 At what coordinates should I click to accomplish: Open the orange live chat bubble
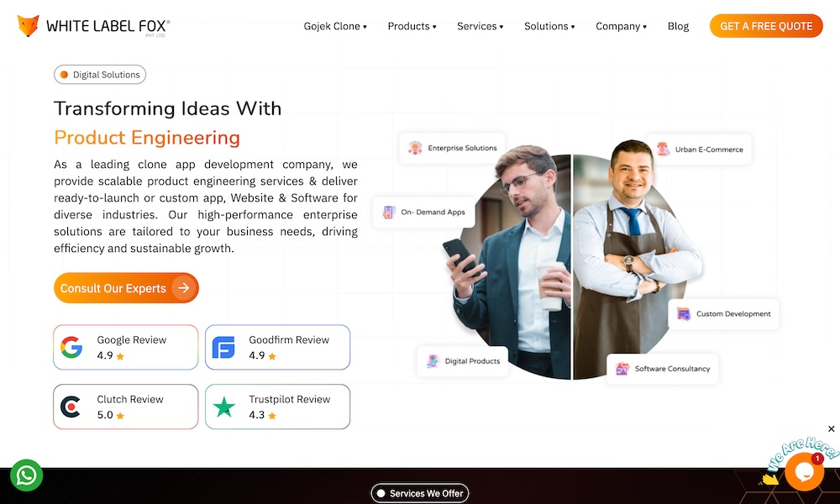pyautogui.click(x=804, y=472)
